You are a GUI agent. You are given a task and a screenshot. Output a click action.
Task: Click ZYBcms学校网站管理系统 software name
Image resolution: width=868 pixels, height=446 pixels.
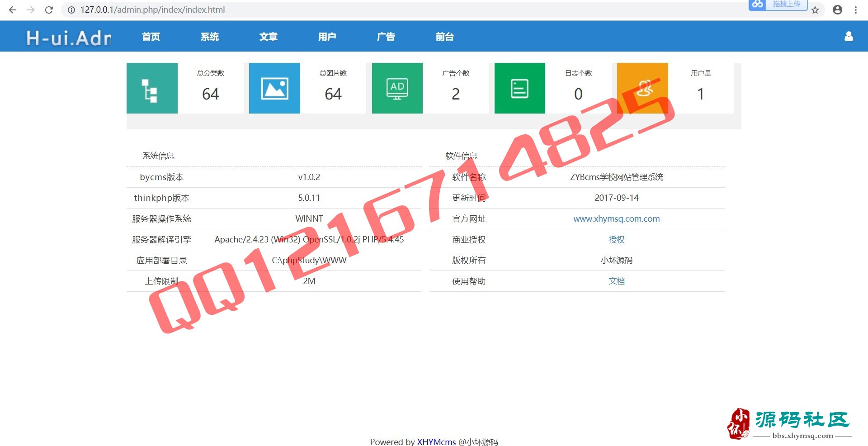point(617,177)
